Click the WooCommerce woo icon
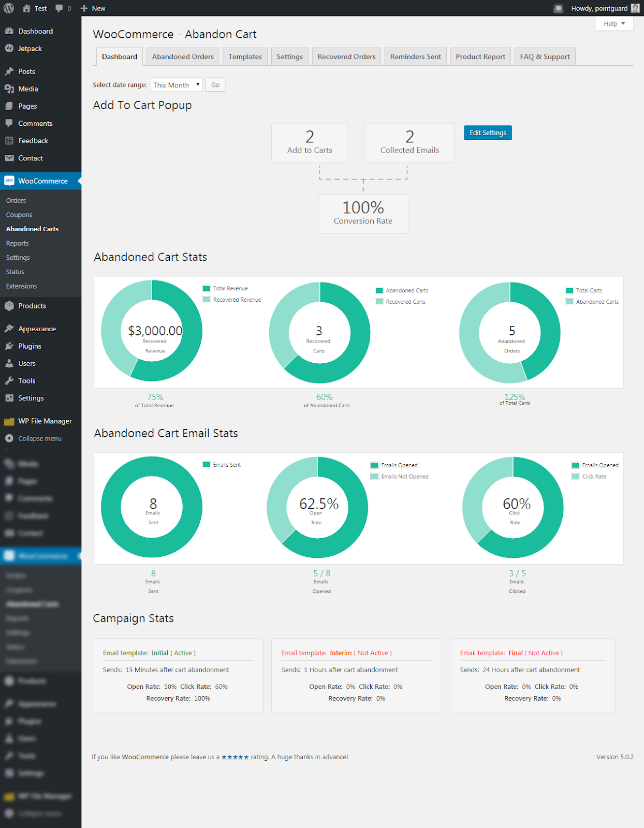The width and height of the screenshot is (644, 828). point(9,181)
